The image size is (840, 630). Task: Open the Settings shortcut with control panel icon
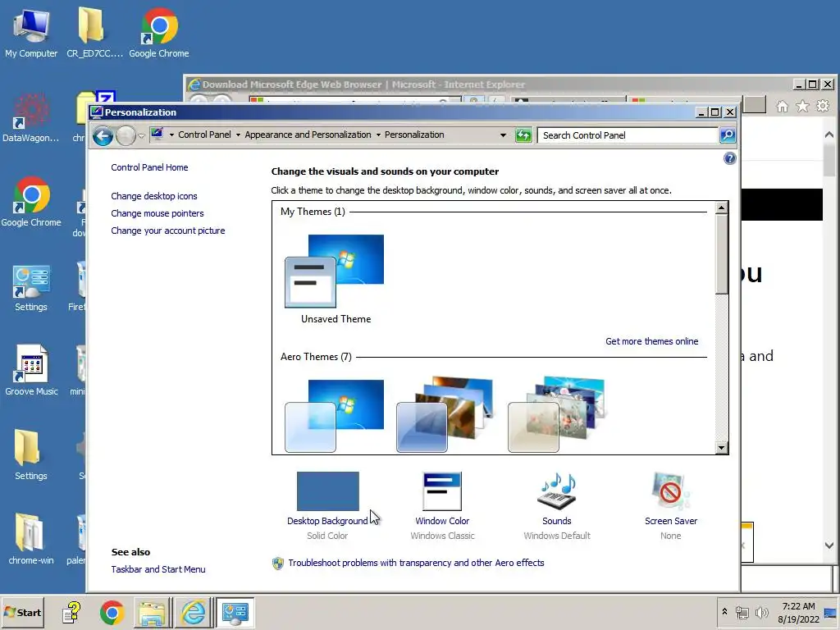pos(31,288)
